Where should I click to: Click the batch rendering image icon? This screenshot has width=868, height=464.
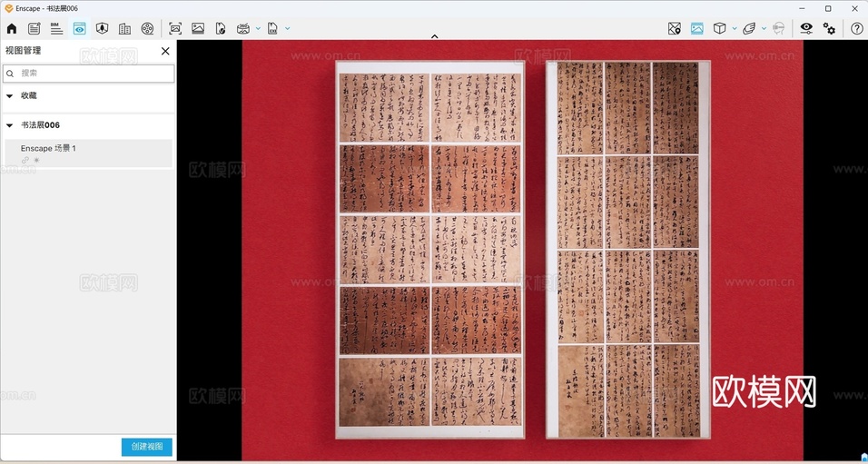[198, 29]
